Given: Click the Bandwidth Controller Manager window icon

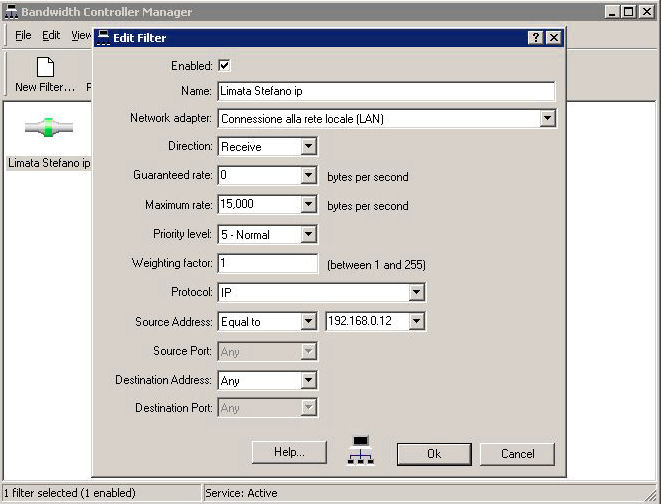Looking at the screenshot, I should click(x=10, y=12).
